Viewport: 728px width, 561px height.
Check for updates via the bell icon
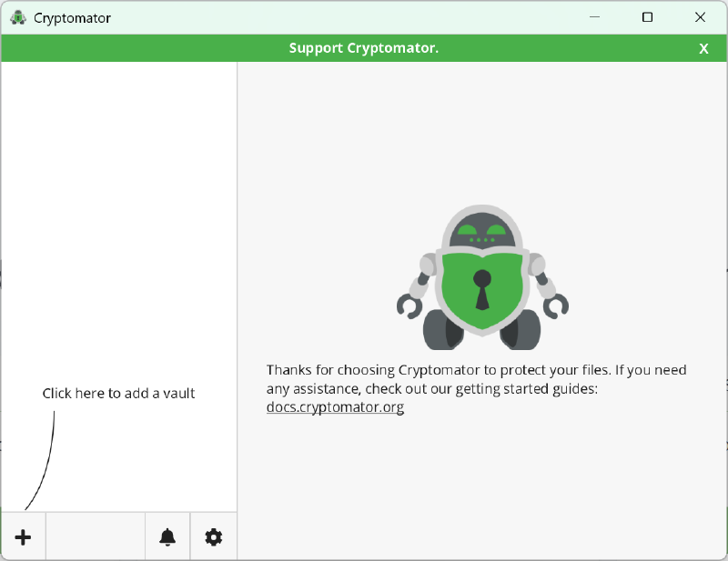click(167, 536)
